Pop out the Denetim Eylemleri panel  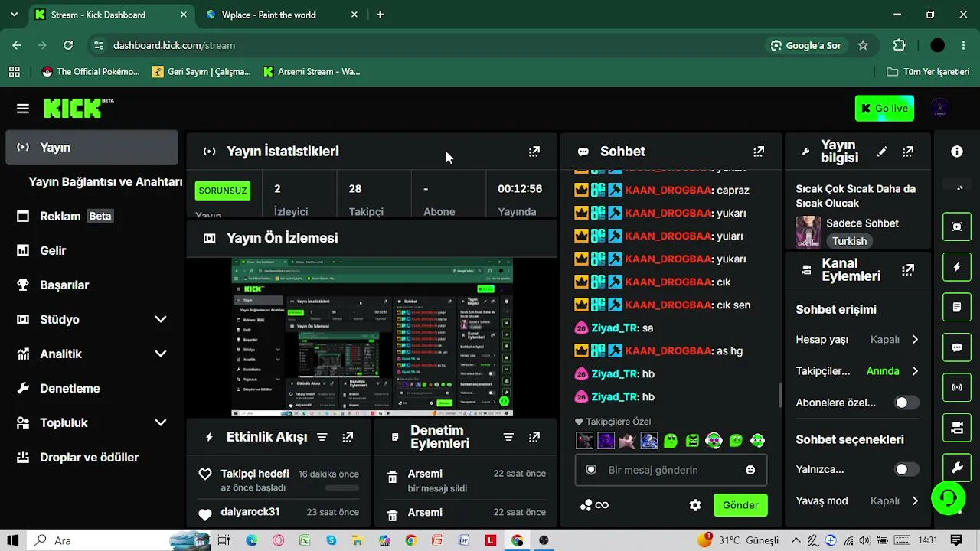pos(534,437)
